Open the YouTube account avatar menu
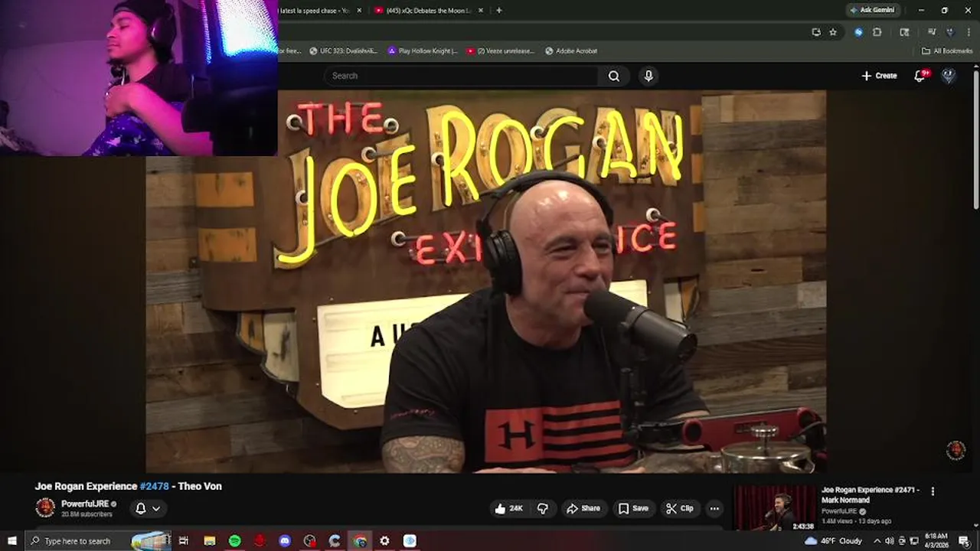The image size is (980, 551). click(x=949, y=76)
